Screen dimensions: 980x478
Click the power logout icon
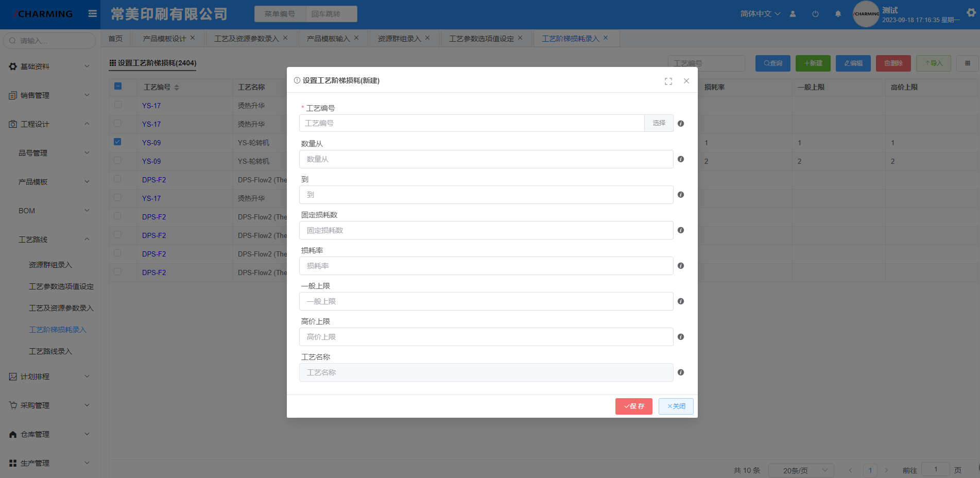coord(815,14)
